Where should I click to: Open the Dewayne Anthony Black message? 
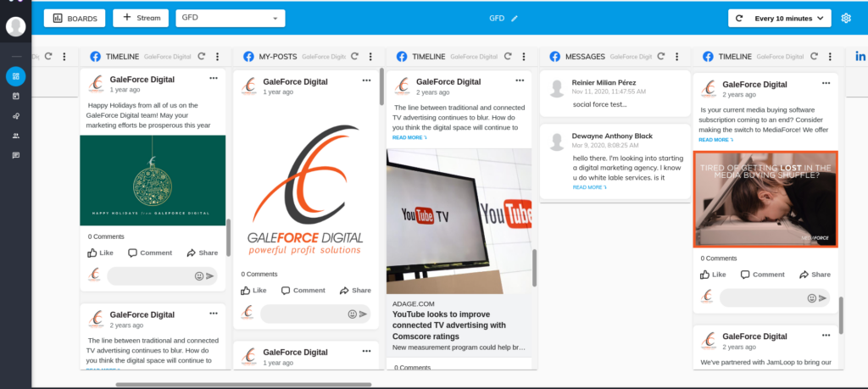(615, 161)
